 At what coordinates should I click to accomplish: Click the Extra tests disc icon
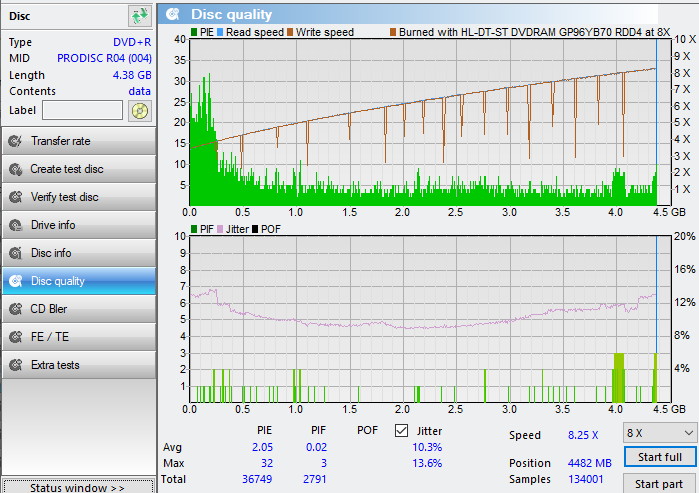coord(15,365)
